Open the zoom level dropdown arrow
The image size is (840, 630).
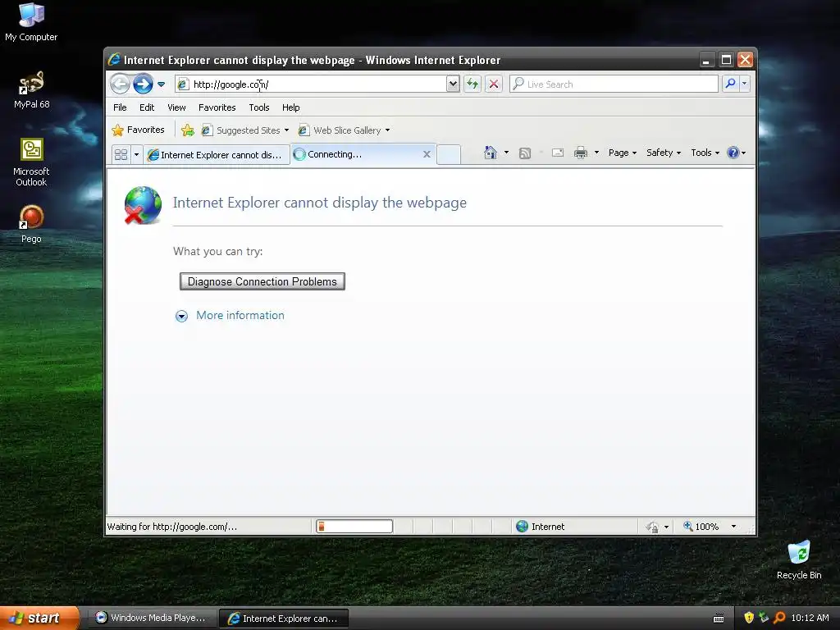click(x=733, y=527)
